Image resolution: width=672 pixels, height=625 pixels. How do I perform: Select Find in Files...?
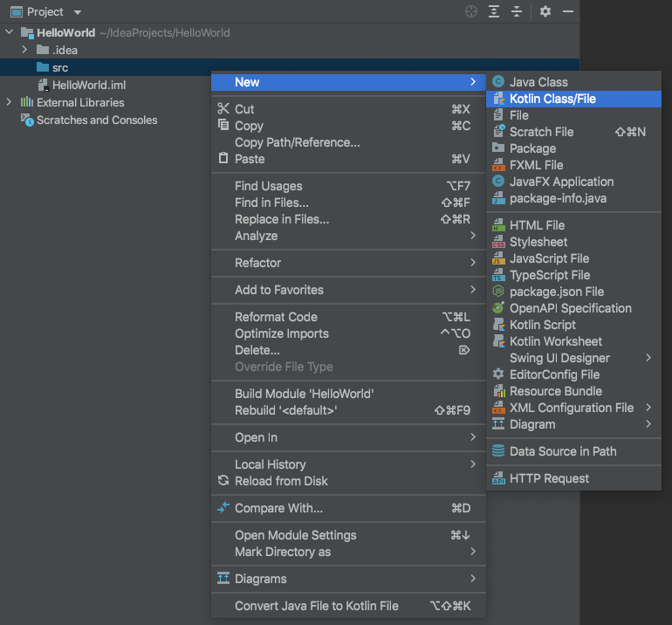348,203
